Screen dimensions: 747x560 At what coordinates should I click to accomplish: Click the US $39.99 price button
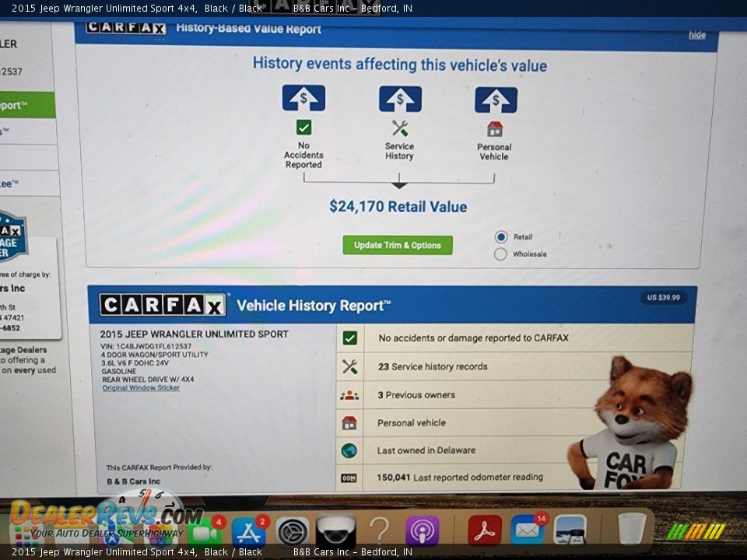(x=663, y=298)
